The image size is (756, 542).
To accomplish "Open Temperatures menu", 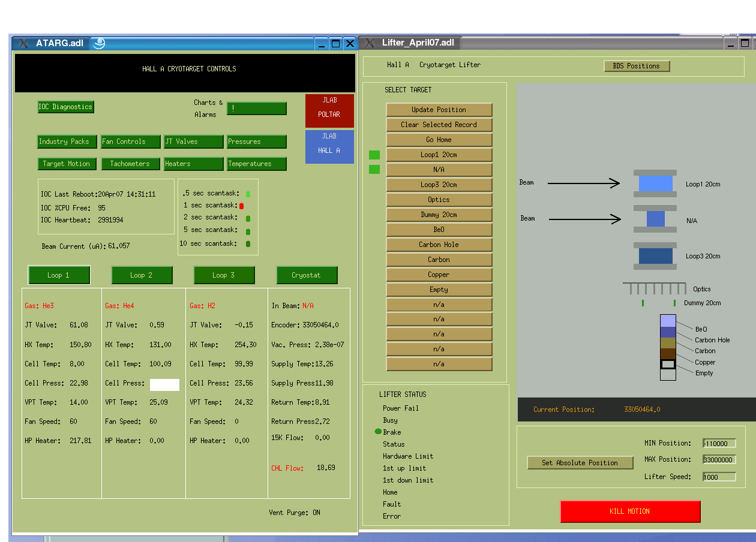I will click(x=257, y=164).
